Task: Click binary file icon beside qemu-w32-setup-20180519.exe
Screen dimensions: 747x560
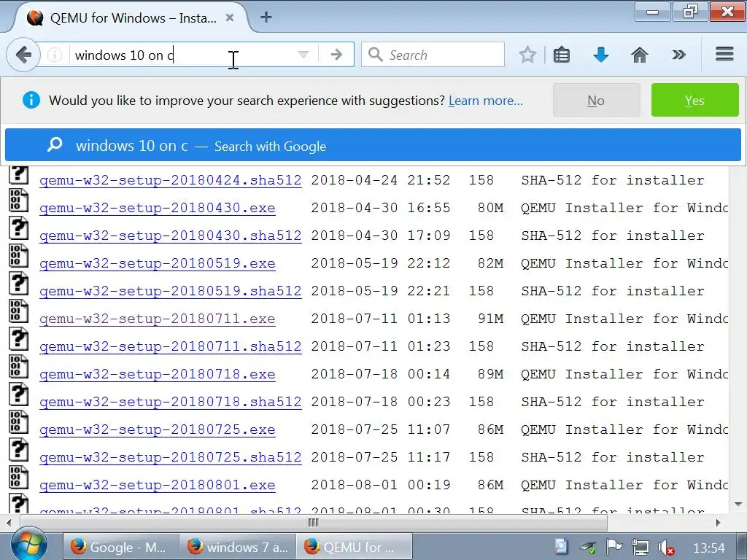Action: pyautogui.click(x=18, y=256)
